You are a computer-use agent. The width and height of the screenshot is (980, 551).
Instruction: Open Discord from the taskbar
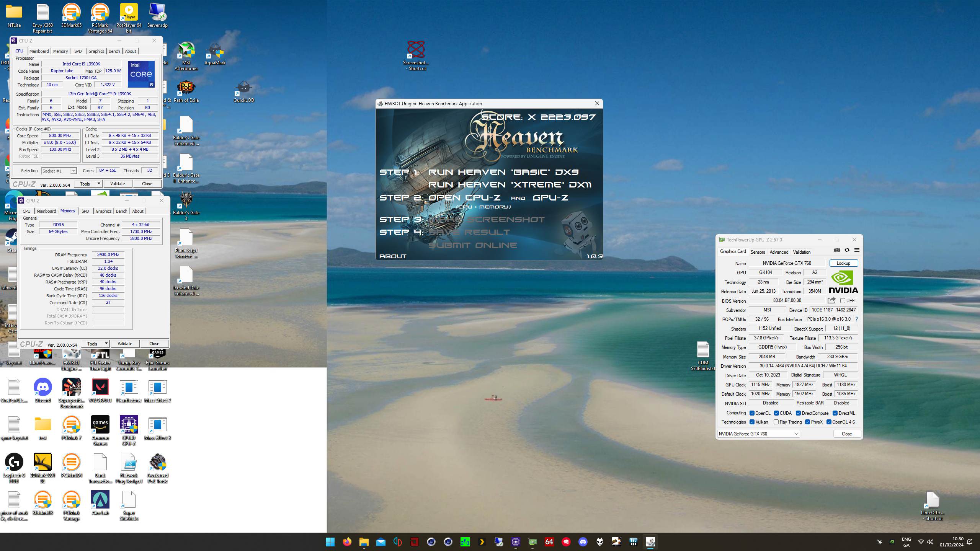583,542
